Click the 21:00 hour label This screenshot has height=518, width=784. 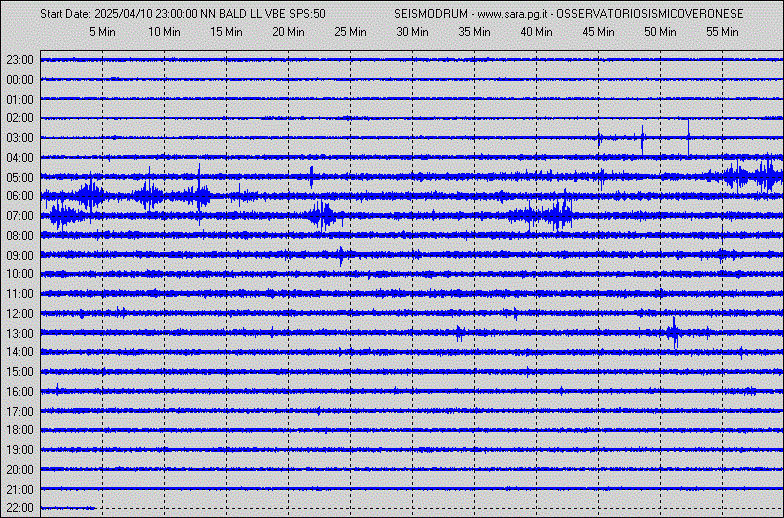point(20,490)
